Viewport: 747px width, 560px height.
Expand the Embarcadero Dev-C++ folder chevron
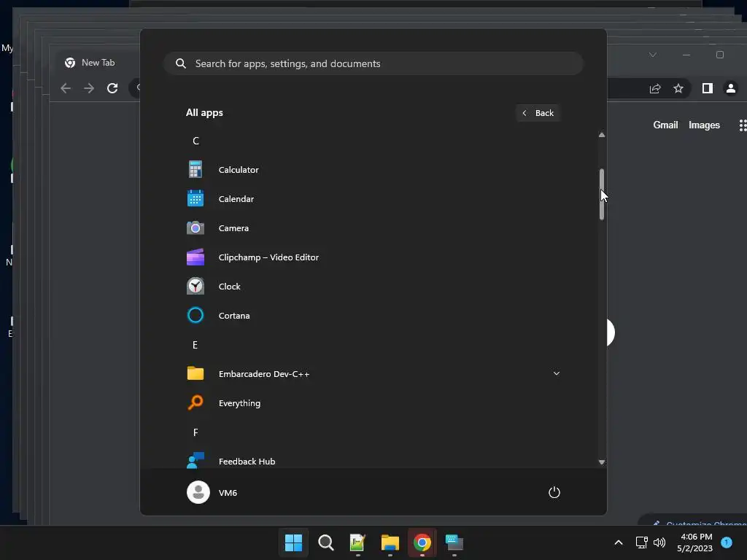tap(557, 373)
